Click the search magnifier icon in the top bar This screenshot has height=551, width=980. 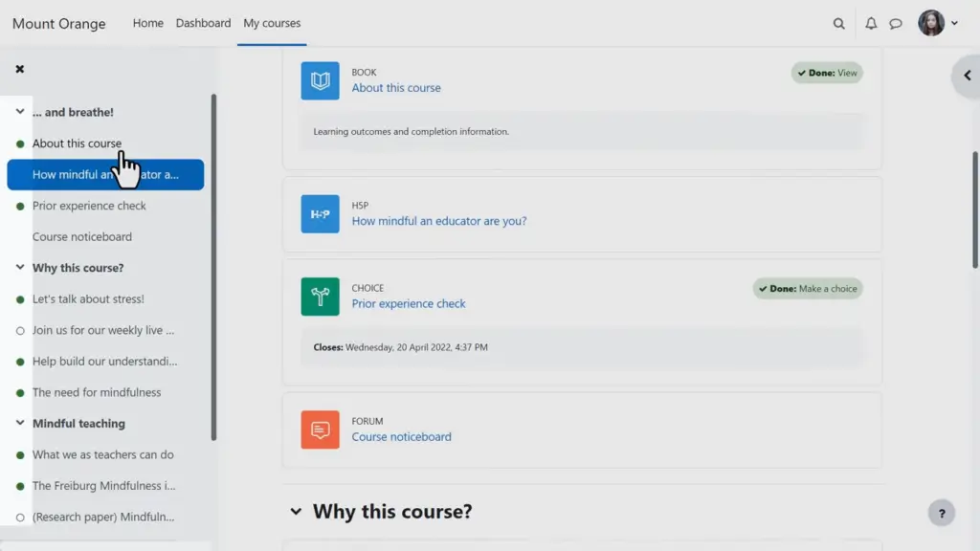click(838, 23)
